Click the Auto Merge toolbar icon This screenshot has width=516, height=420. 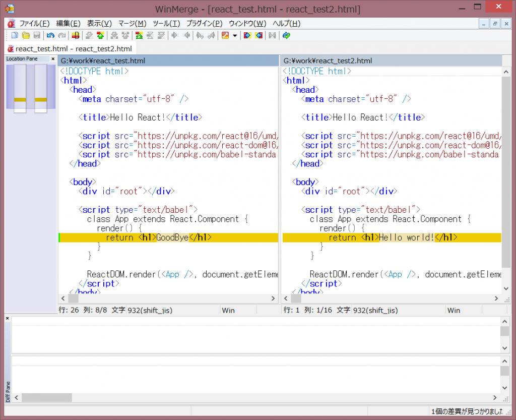(272, 35)
